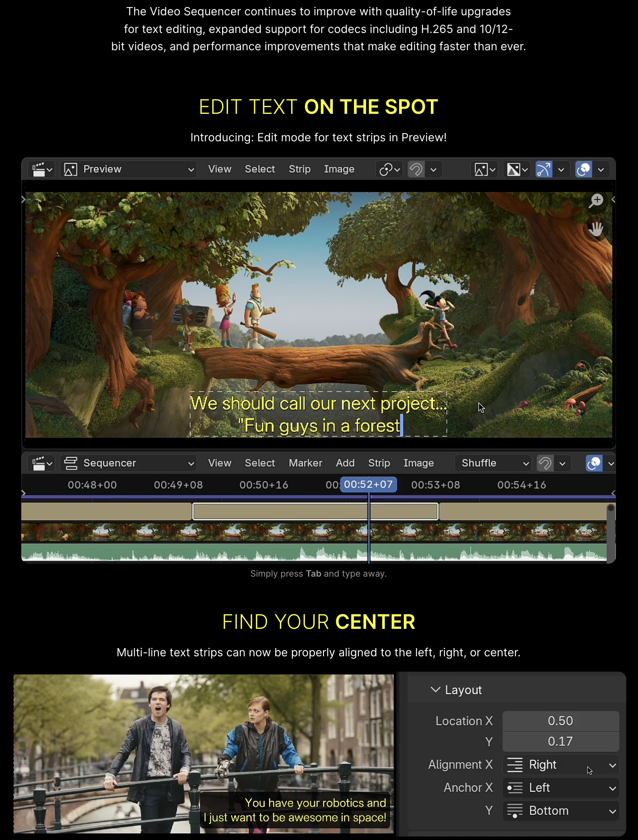Select the pan hand icon in preview
The image size is (638, 840).
point(596,229)
